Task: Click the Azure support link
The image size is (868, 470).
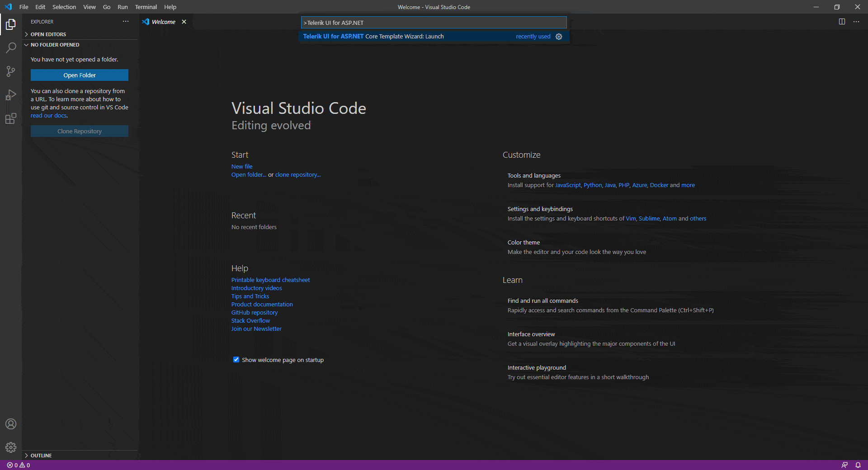Action: point(640,185)
